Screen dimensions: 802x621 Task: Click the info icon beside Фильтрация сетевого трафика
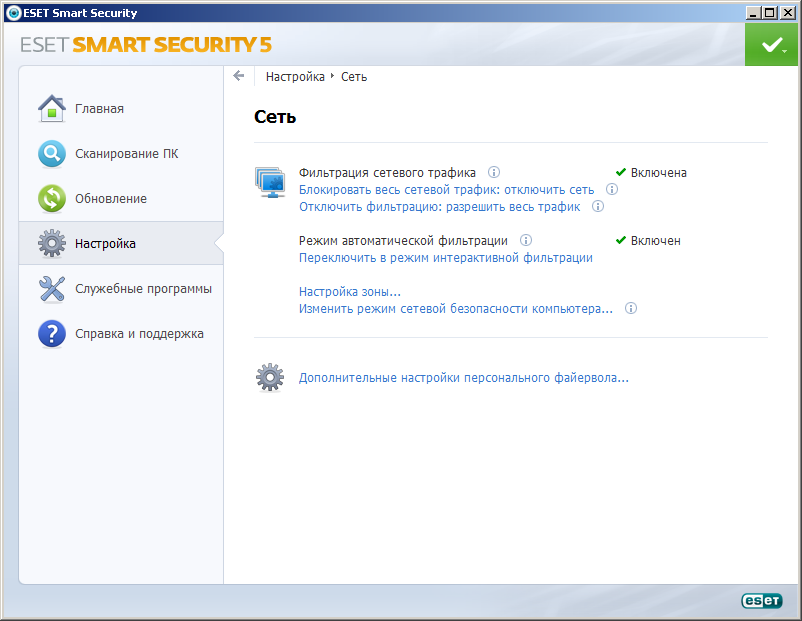(494, 172)
